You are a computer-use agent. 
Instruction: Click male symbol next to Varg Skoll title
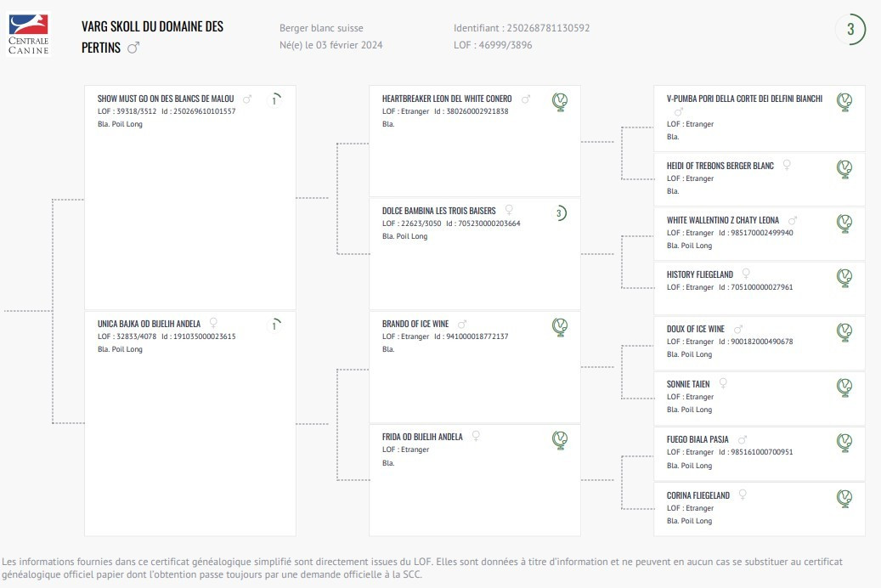133,48
